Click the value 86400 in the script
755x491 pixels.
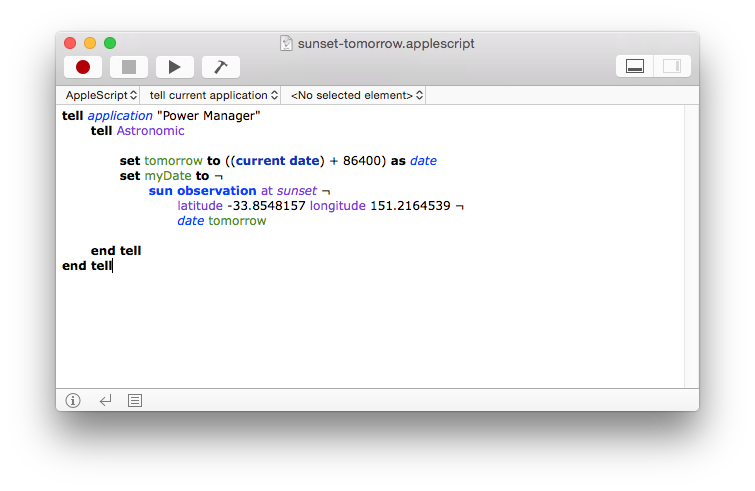(362, 161)
